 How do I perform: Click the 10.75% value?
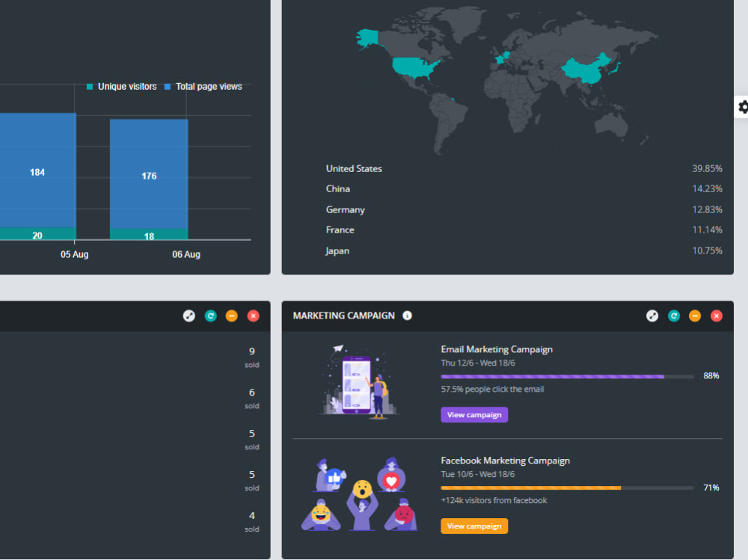click(707, 250)
